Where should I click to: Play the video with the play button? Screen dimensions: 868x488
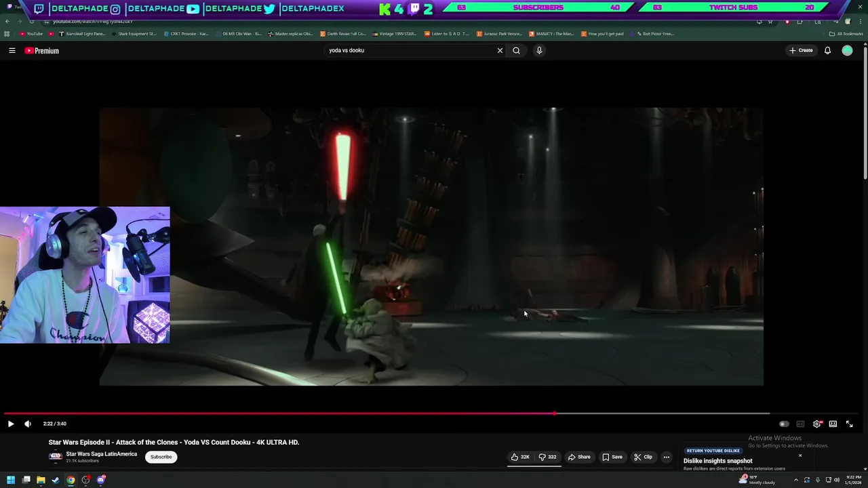11,424
